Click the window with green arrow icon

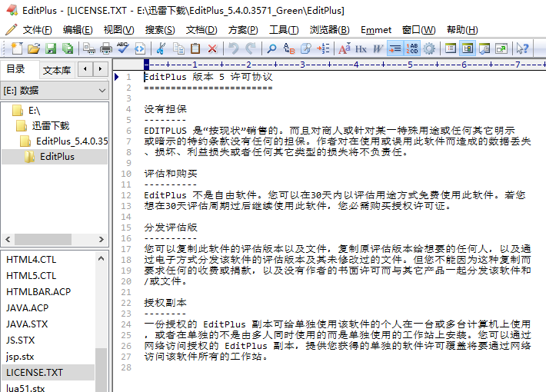pyautogui.click(x=501, y=48)
